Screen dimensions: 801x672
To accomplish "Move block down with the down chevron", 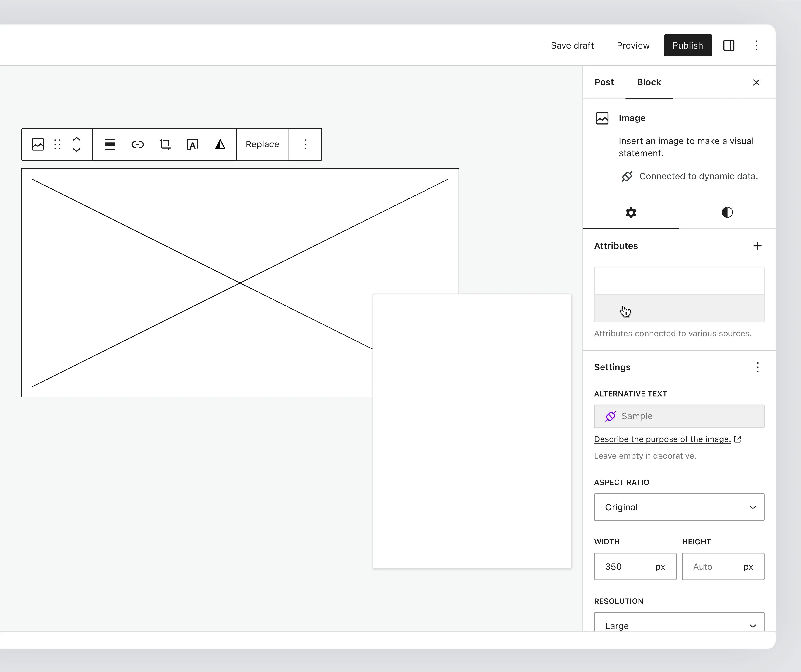I will coord(77,150).
